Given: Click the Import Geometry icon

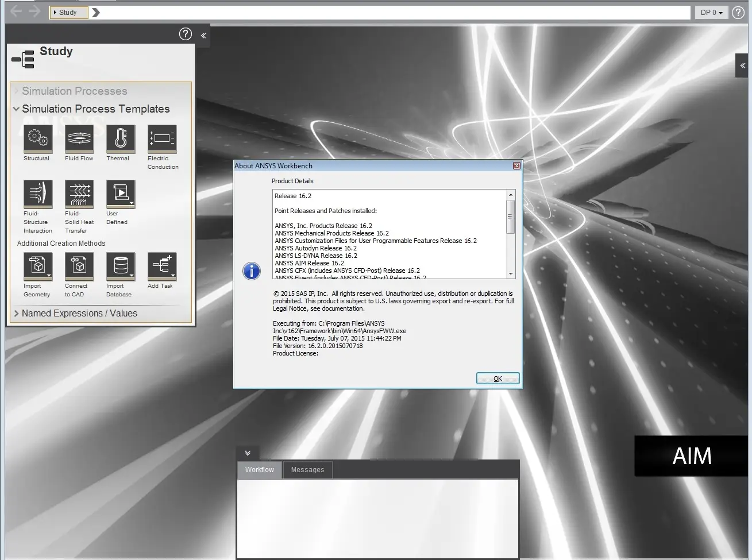Looking at the screenshot, I should tap(37, 266).
